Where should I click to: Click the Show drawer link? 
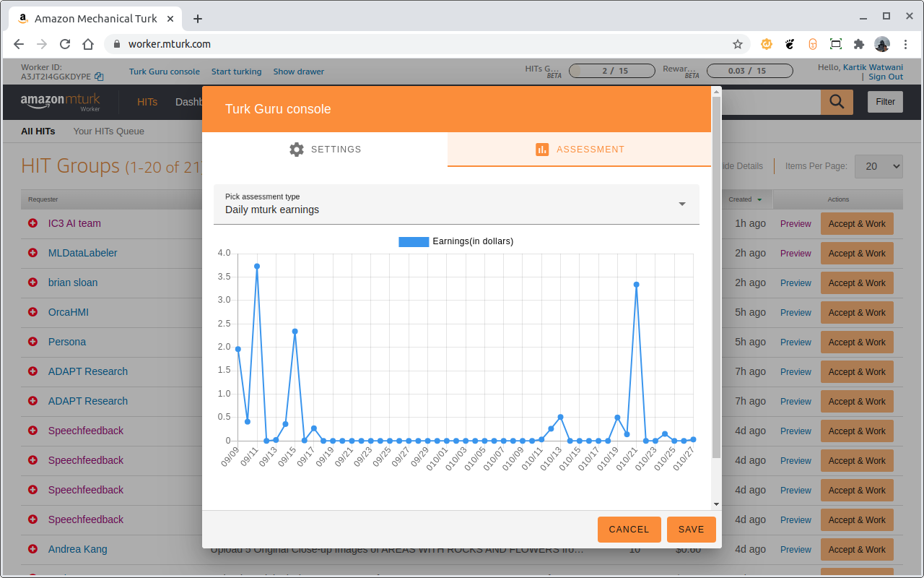(298, 72)
